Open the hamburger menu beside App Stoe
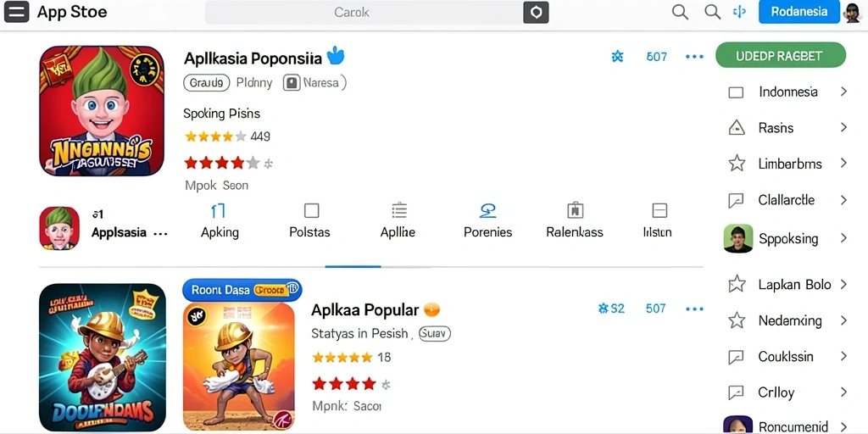 click(x=17, y=12)
